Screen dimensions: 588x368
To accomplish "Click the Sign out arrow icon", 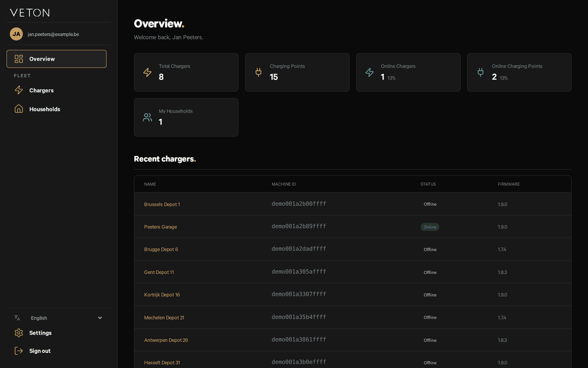I will pos(19,351).
